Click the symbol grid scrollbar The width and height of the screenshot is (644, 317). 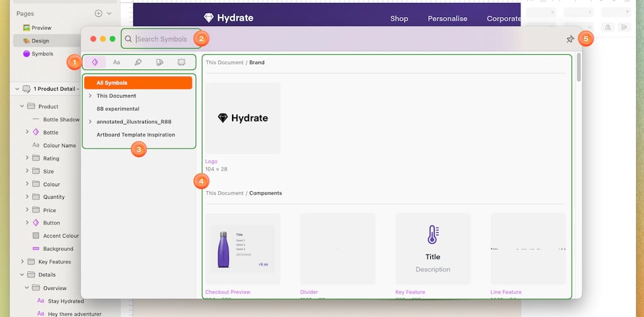(579, 67)
